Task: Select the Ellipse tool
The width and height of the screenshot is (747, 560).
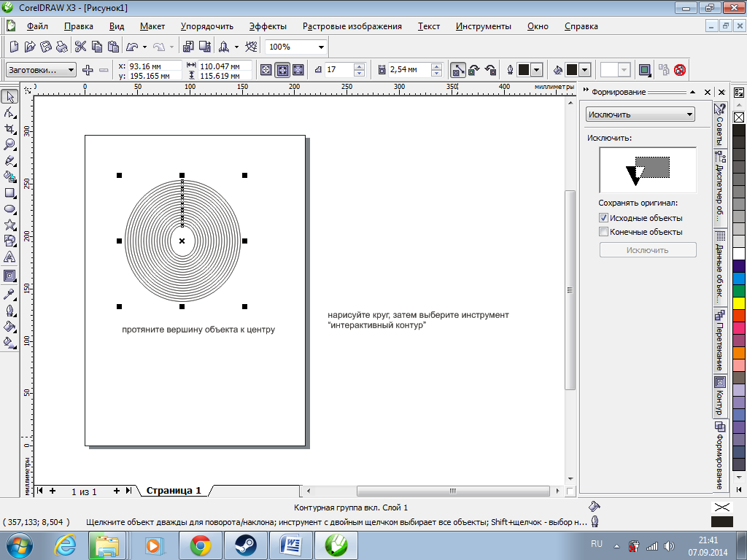Action: point(10,209)
